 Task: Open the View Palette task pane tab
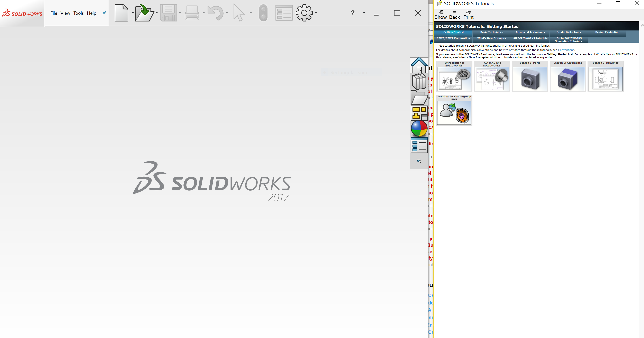coord(419,113)
